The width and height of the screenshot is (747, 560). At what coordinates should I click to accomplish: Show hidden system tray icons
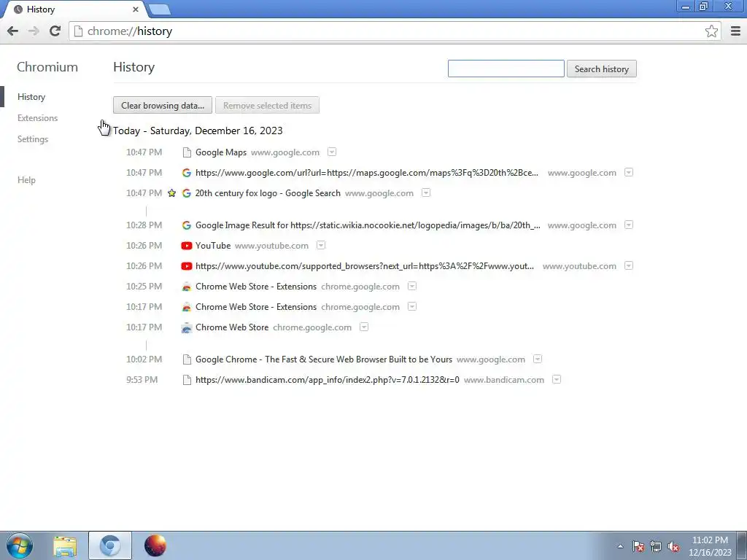click(620, 546)
